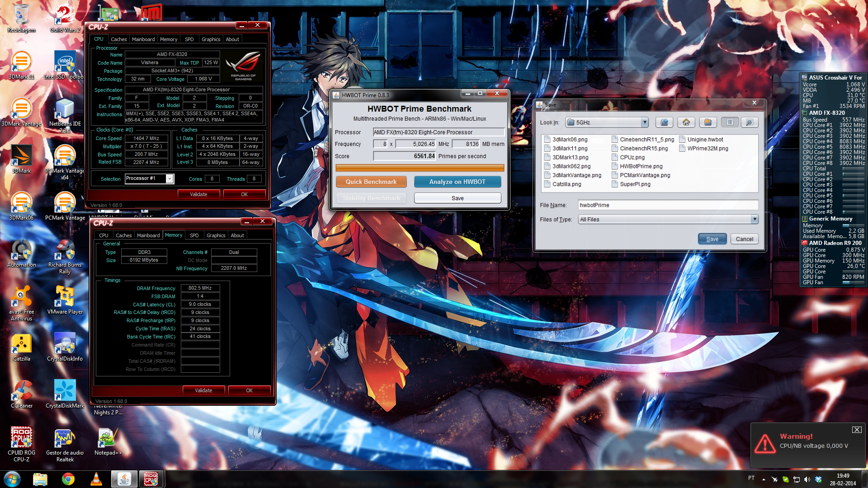Open 3DMark06 desktop icon
This screenshot has height=488, width=868.
(21, 206)
